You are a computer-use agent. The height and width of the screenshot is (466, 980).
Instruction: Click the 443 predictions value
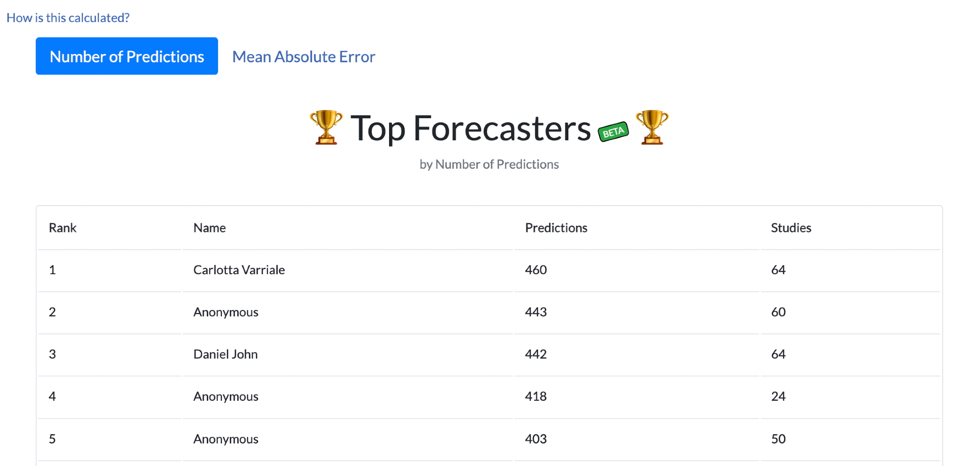(x=536, y=312)
